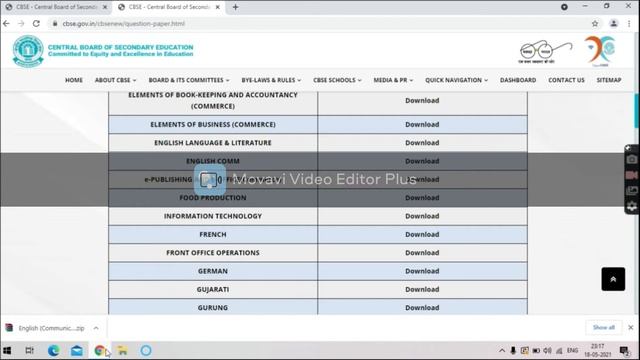Click the GERMAN subject cell
640x360 pixels.
point(213,271)
